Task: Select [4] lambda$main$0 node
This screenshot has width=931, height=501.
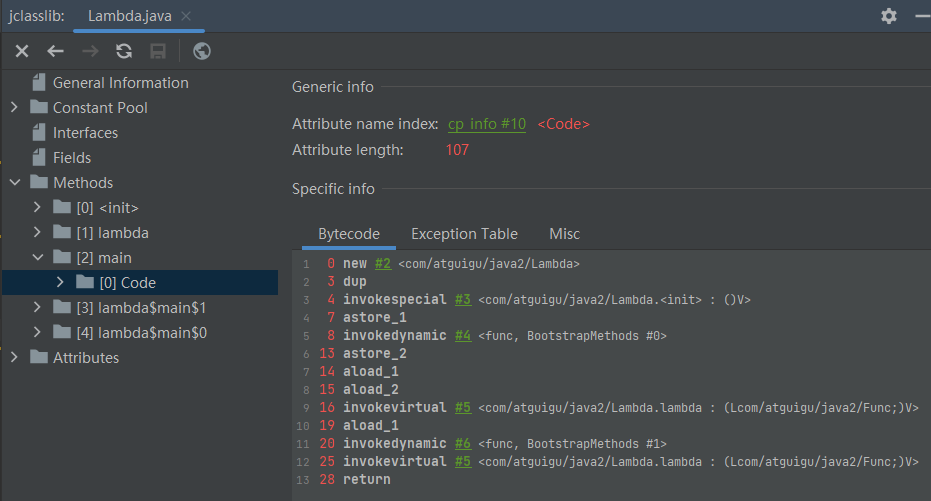Action: coord(141,332)
